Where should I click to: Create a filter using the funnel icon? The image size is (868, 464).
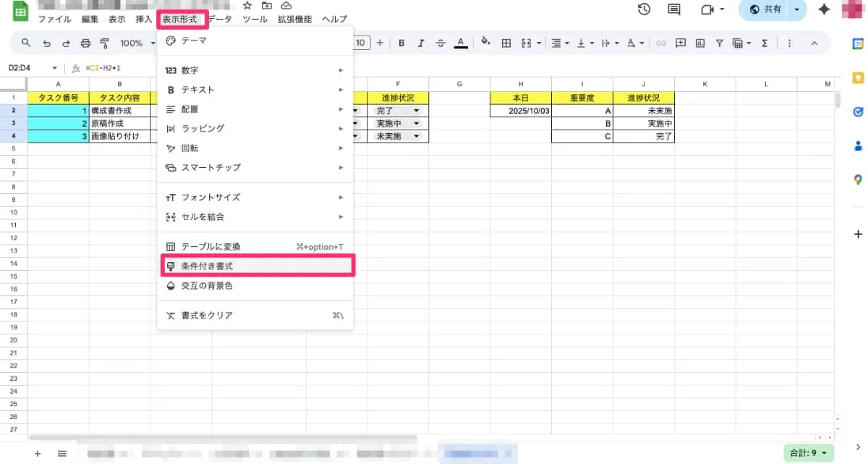pyautogui.click(x=719, y=43)
